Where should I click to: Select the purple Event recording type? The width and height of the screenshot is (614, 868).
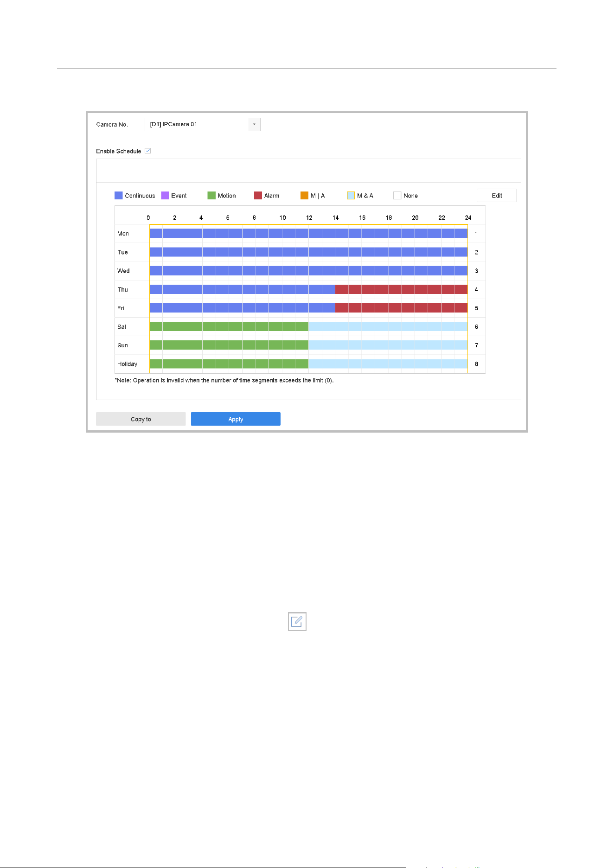(x=165, y=196)
